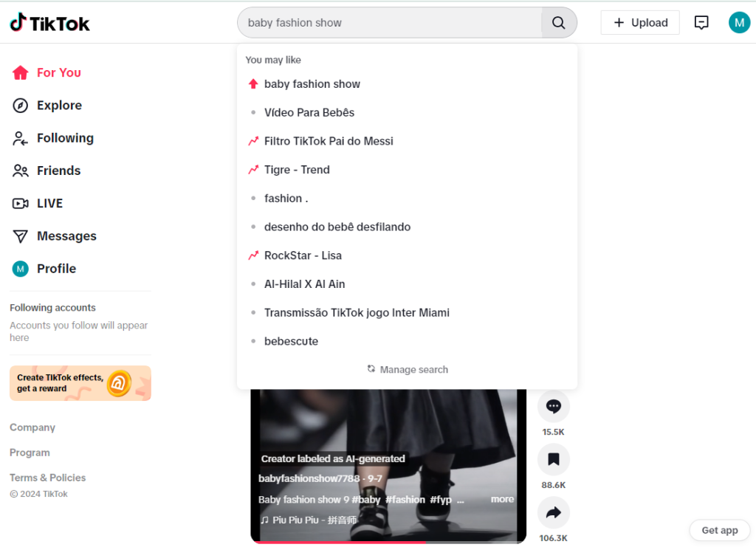
Task: Click the Piu Piu Piu music note link
Action: click(x=309, y=520)
